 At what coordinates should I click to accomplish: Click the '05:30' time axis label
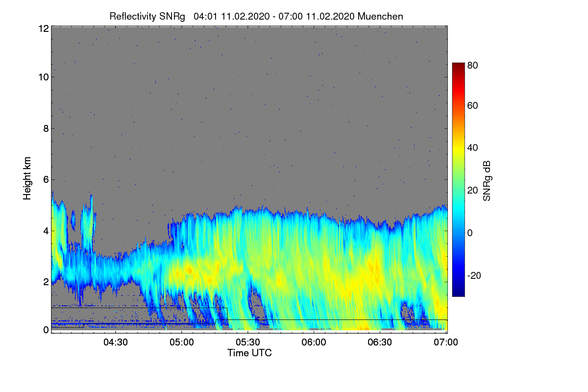click(247, 342)
